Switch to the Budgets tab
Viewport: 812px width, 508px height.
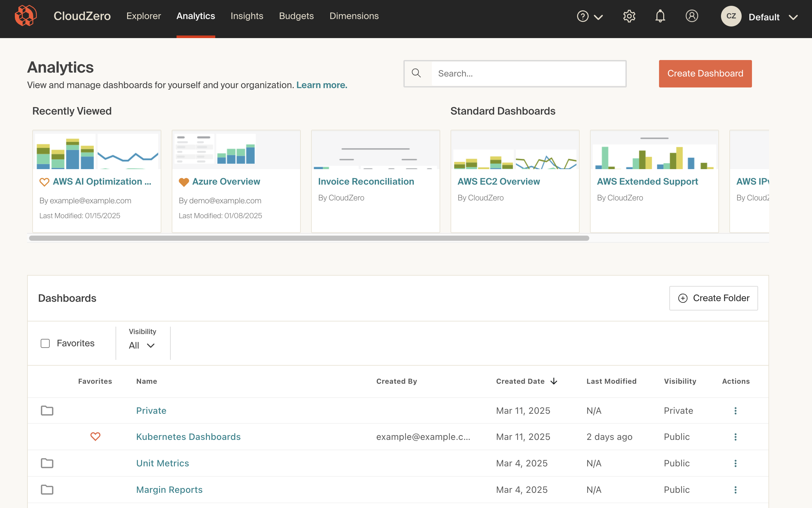tap(296, 16)
